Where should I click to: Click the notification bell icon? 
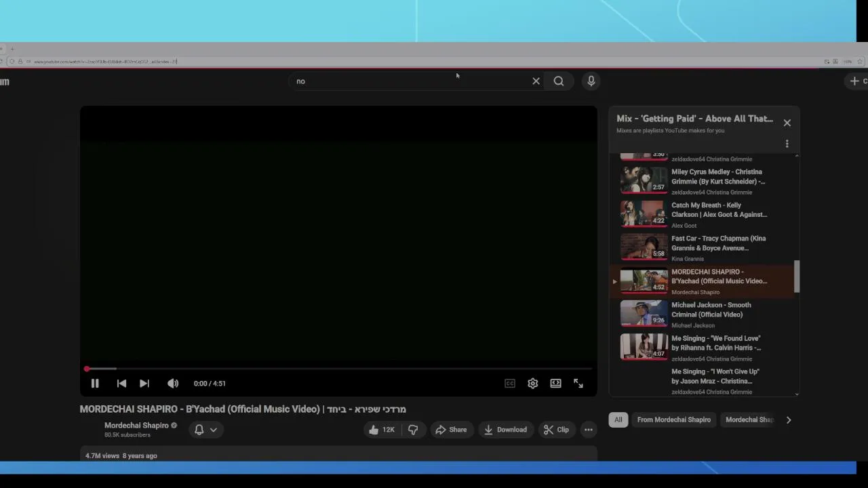[199, 430]
